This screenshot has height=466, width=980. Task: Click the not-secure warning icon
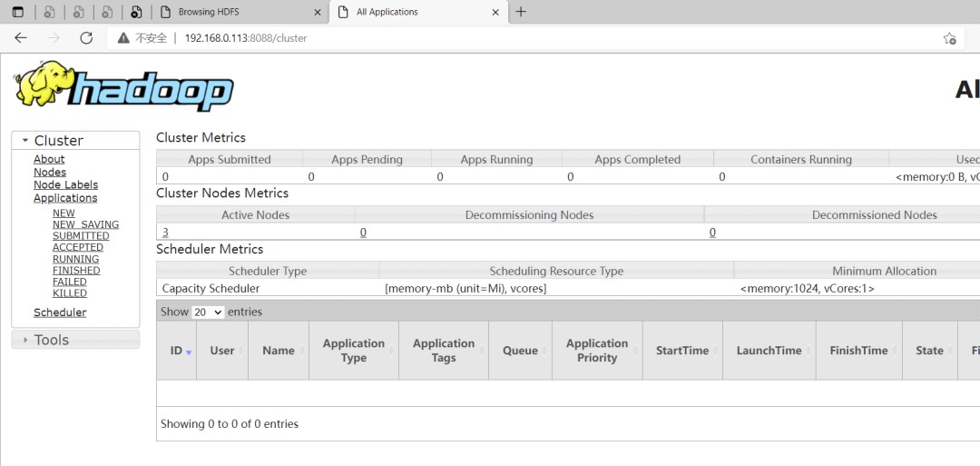[124, 38]
